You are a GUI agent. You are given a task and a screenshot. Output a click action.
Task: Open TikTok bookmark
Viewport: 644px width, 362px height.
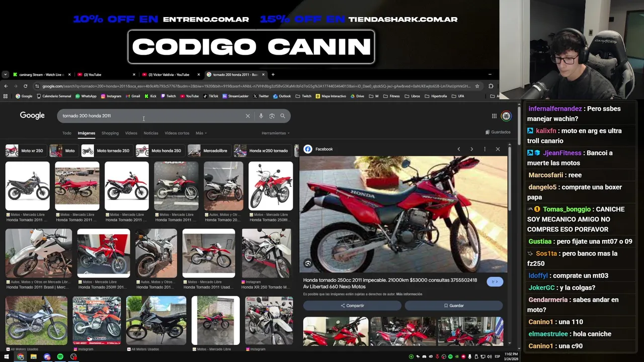(211, 96)
